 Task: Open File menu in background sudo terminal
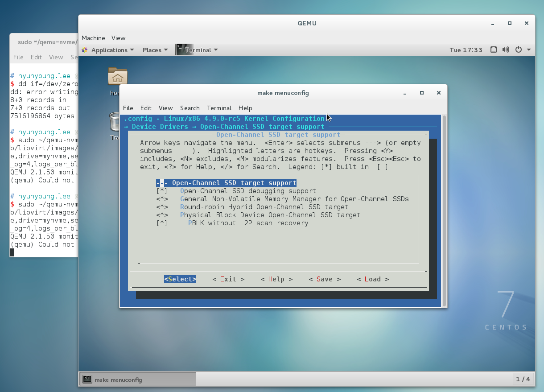pyautogui.click(x=18, y=57)
